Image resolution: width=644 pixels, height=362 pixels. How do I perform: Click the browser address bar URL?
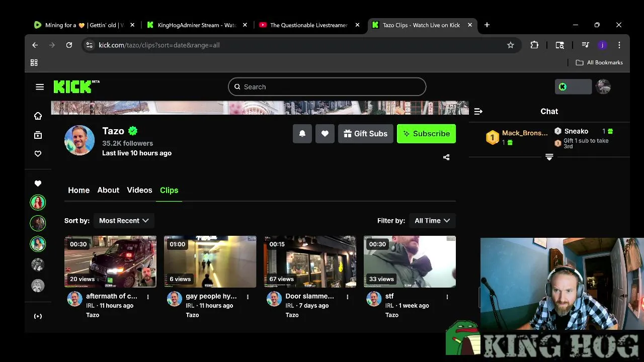(x=159, y=45)
